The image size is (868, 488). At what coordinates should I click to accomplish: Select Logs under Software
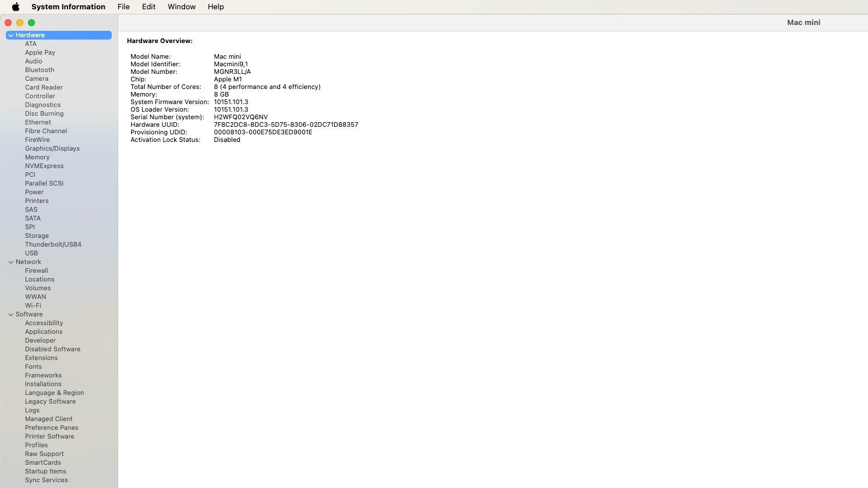[x=32, y=411]
